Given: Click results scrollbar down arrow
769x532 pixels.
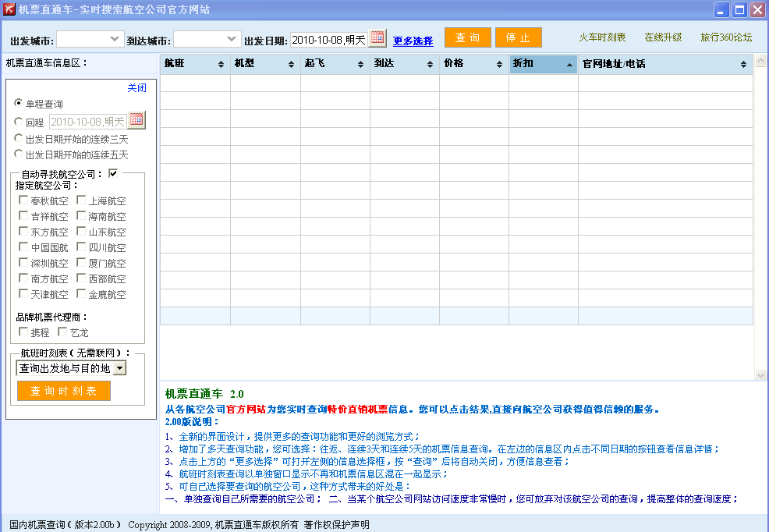Looking at the screenshot, I should tap(760, 375).
